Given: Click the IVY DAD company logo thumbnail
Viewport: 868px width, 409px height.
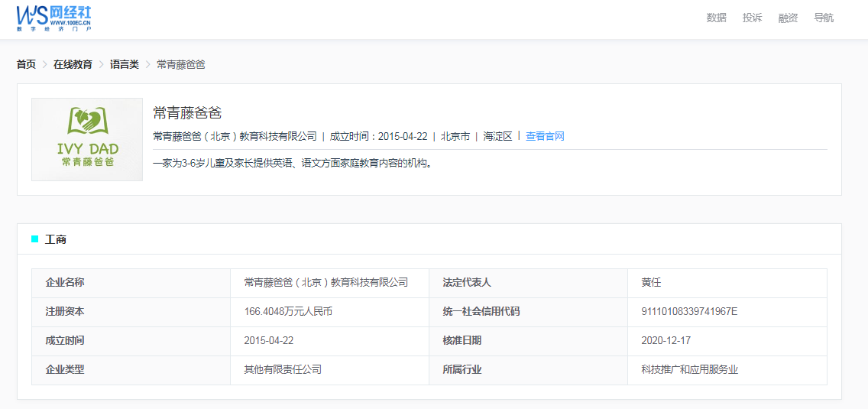Looking at the screenshot, I should (87, 140).
